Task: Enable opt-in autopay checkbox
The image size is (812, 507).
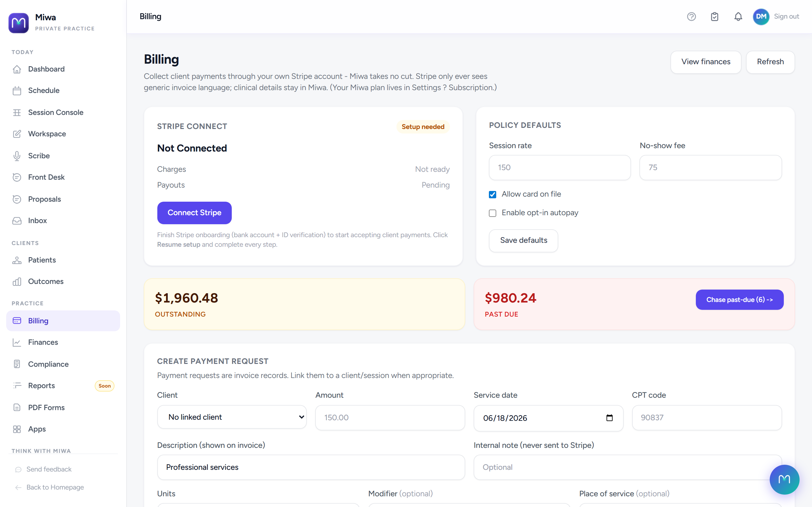Action: pyautogui.click(x=492, y=213)
